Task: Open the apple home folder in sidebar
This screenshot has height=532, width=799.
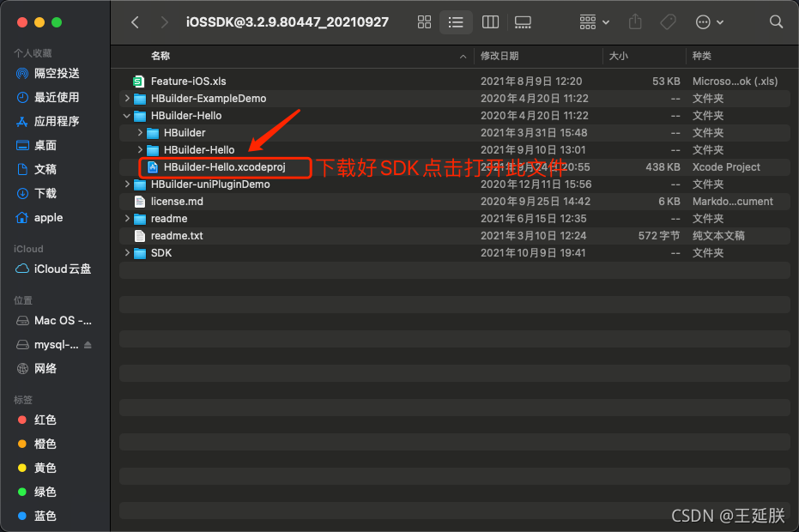Action: pyautogui.click(x=39, y=218)
